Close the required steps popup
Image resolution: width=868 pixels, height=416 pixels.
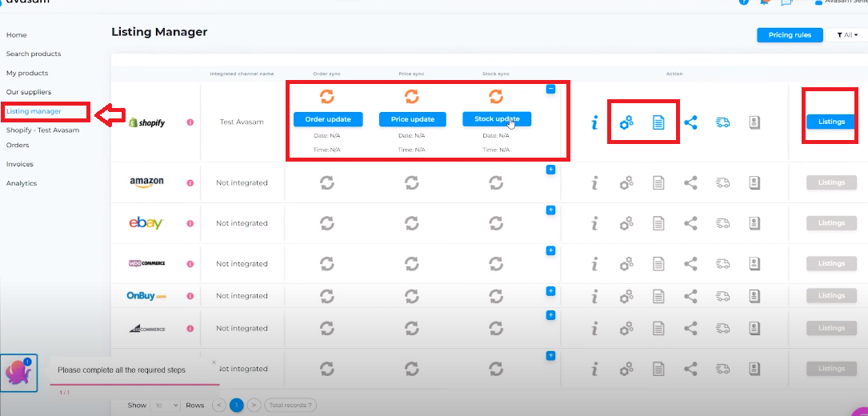point(214,362)
